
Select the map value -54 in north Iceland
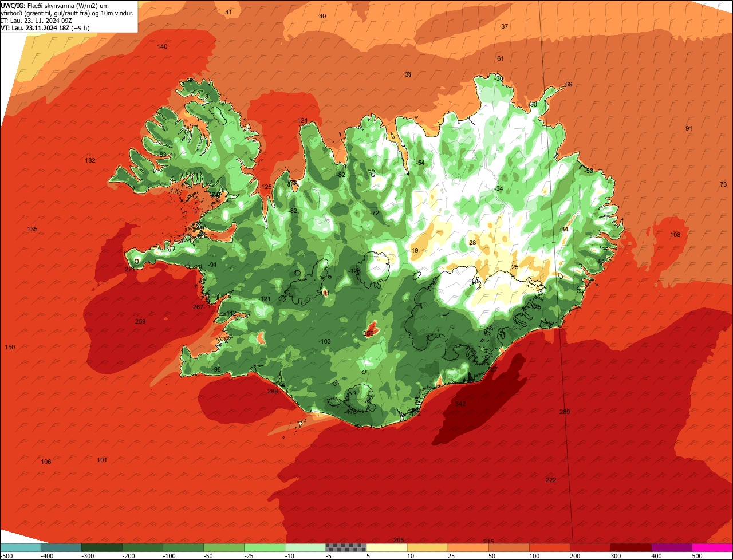(x=420, y=163)
